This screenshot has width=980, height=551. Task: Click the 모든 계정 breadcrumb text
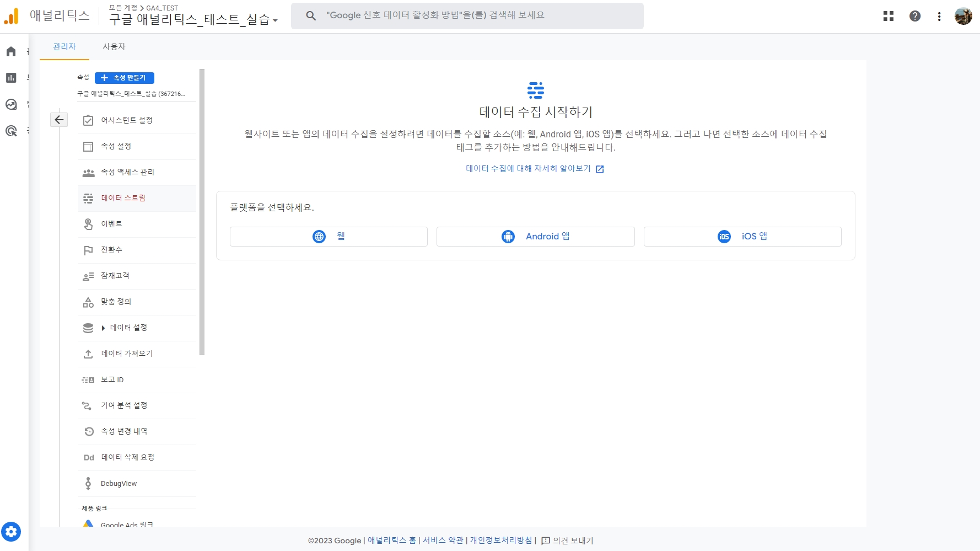(x=123, y=8)
